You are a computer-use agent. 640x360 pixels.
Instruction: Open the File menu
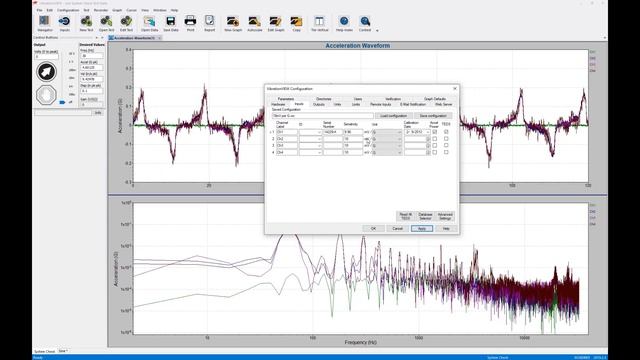click(39, 10)
